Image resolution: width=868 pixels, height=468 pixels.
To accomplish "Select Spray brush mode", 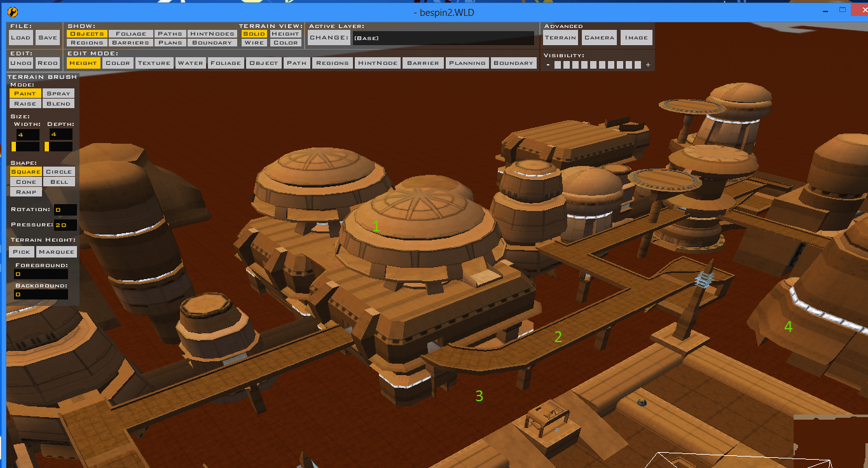I will point(59,93).
